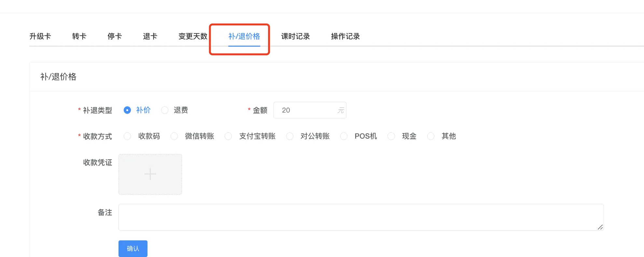Focus the 金额 amount input field
The height and width of the screenshot is (257, 644).
click(306, 110)
